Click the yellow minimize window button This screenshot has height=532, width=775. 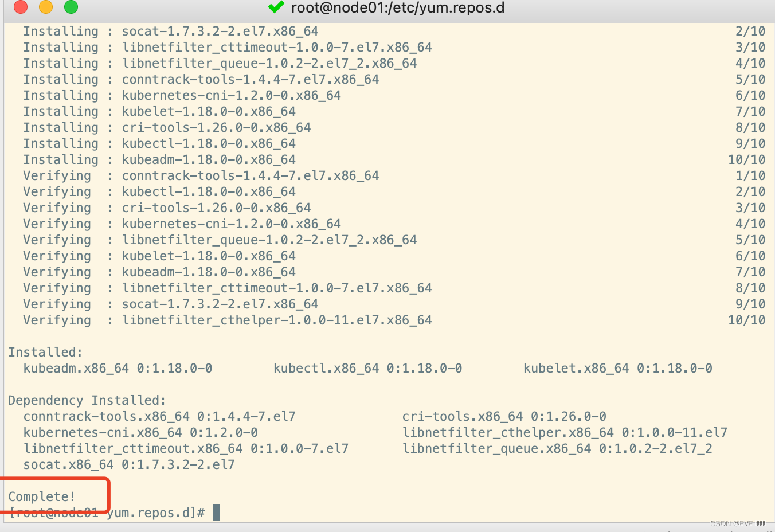pos(46,7)
